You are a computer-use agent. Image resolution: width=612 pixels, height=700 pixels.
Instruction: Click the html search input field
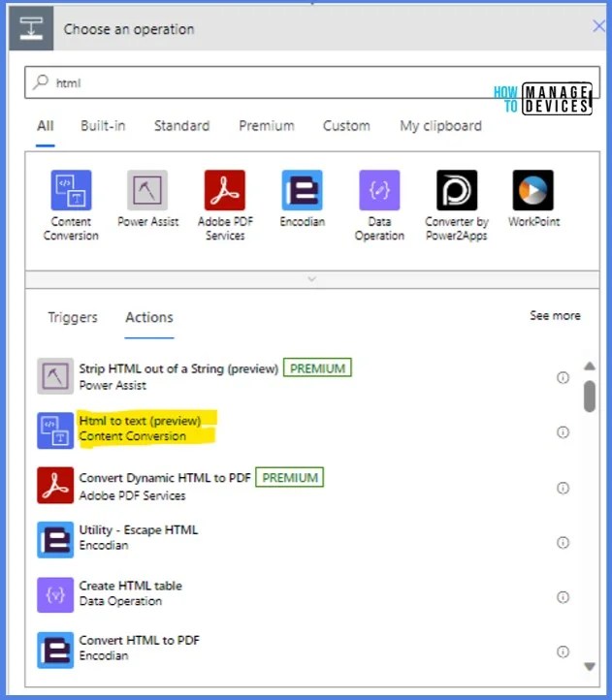pyautogui.click(x=311, y=82)
